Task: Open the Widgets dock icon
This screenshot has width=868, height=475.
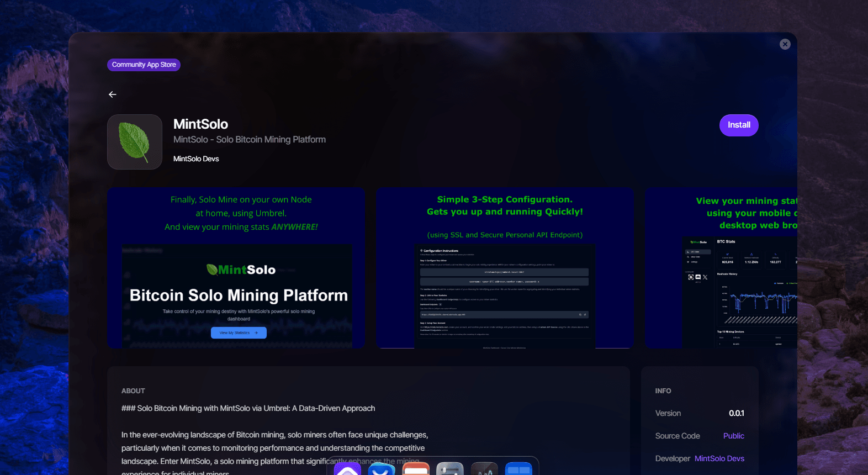Action: [x=518, y=469]
